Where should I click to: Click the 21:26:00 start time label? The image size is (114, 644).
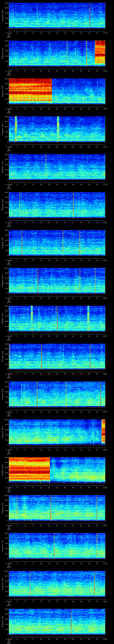pos(9,412)
